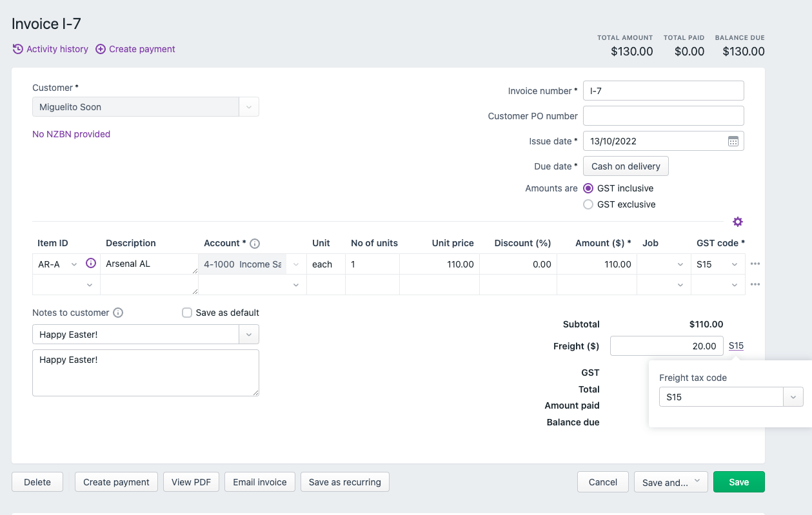The image size is (812, 515).
Task: Open the ellipsis menu on the Arsenal AL line
Action: 755,263
